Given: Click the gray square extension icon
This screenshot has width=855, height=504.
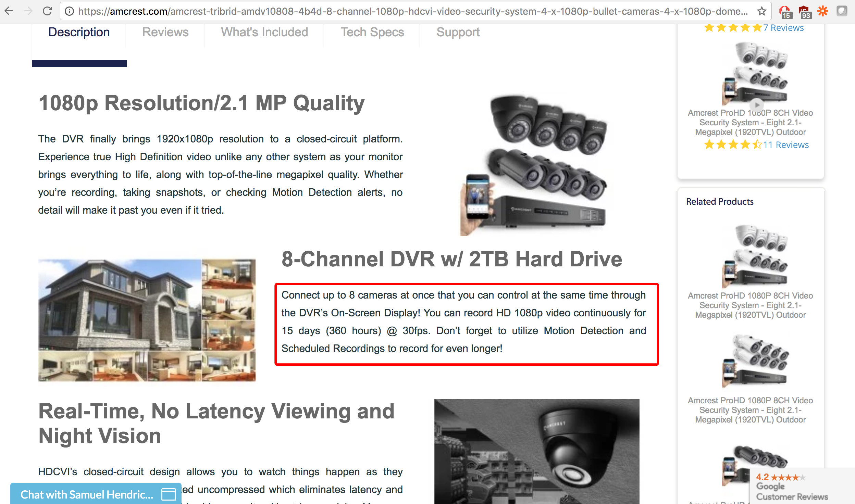Looking at the screenshot, I should (842, 11).
